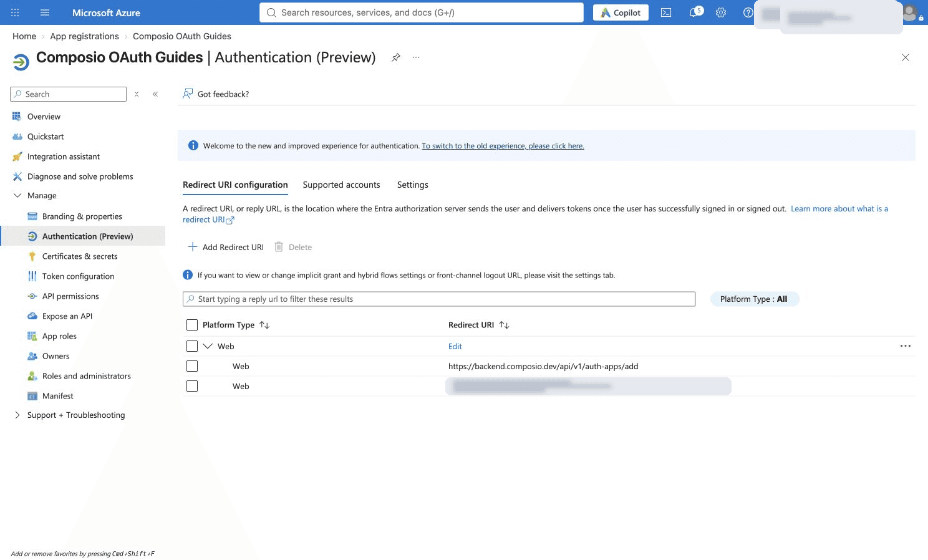The height and width of the screenshot is (560, 928).
Task: Switch to the Supported accounts tab
Action: point(341,185)
